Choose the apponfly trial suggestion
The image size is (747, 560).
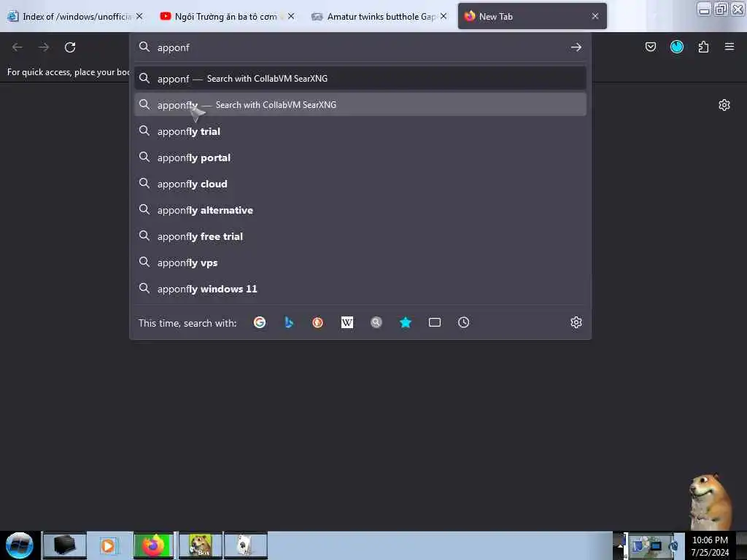pos(360,131)
